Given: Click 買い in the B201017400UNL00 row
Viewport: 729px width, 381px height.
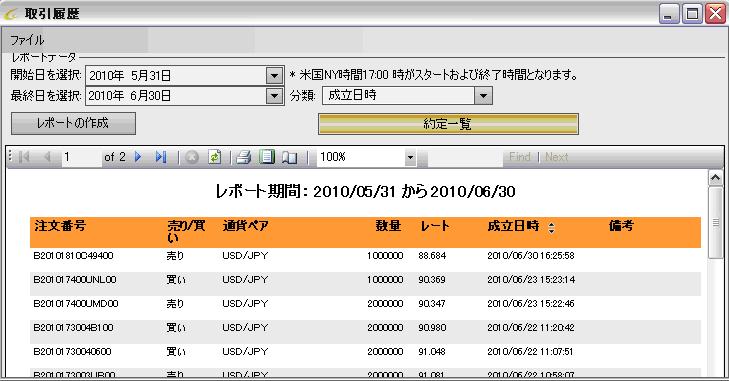Looking at the screenshot, I should [176, 280].
